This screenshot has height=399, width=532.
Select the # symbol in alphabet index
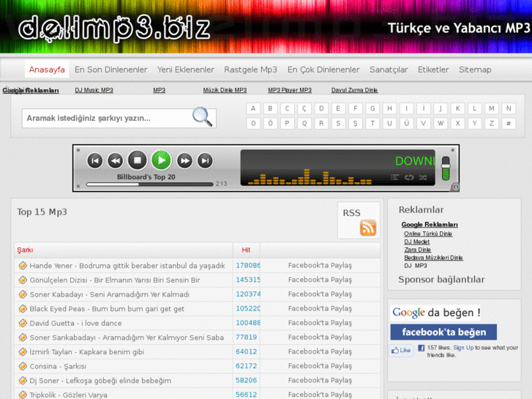(x=509, y=123)
